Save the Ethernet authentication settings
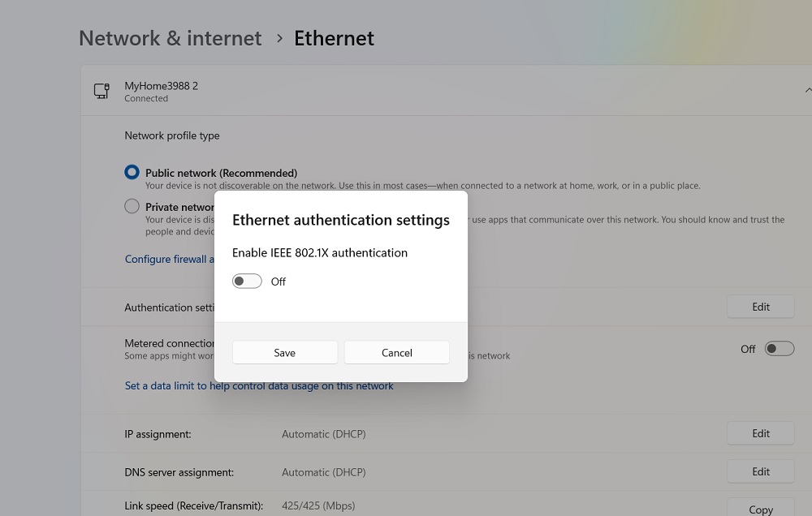The image size is (812, 516). click(x=284, y=352)
